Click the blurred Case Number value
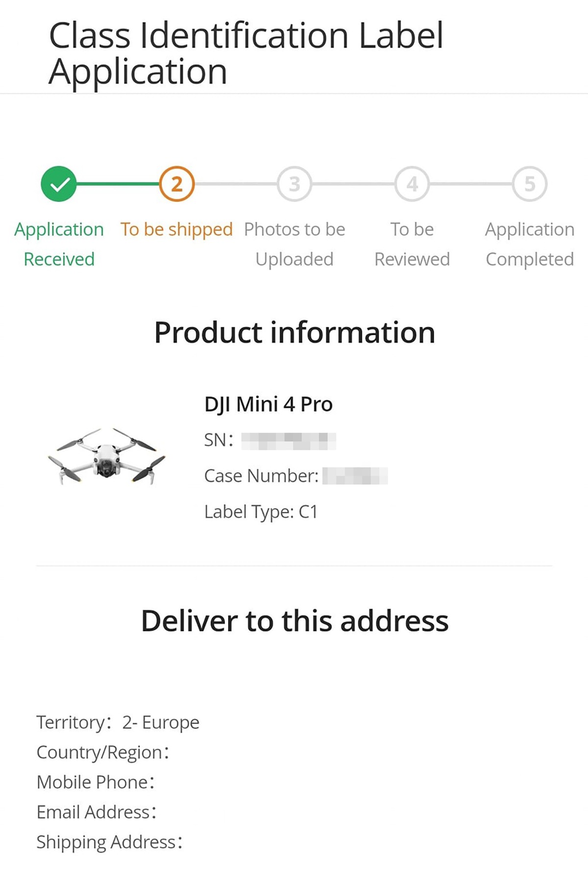Screen dimensions: 588x880 click(355, 476)
